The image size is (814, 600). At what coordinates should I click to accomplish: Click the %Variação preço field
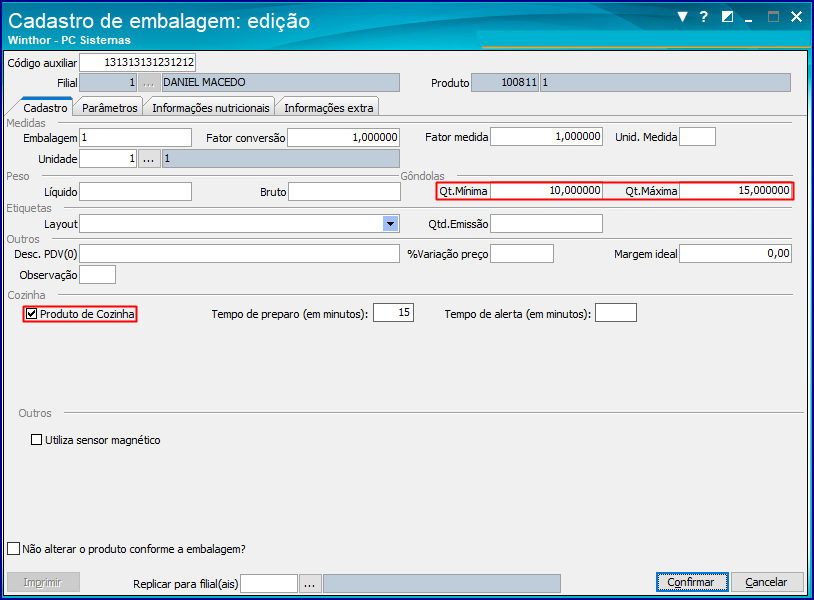(522, 254)
